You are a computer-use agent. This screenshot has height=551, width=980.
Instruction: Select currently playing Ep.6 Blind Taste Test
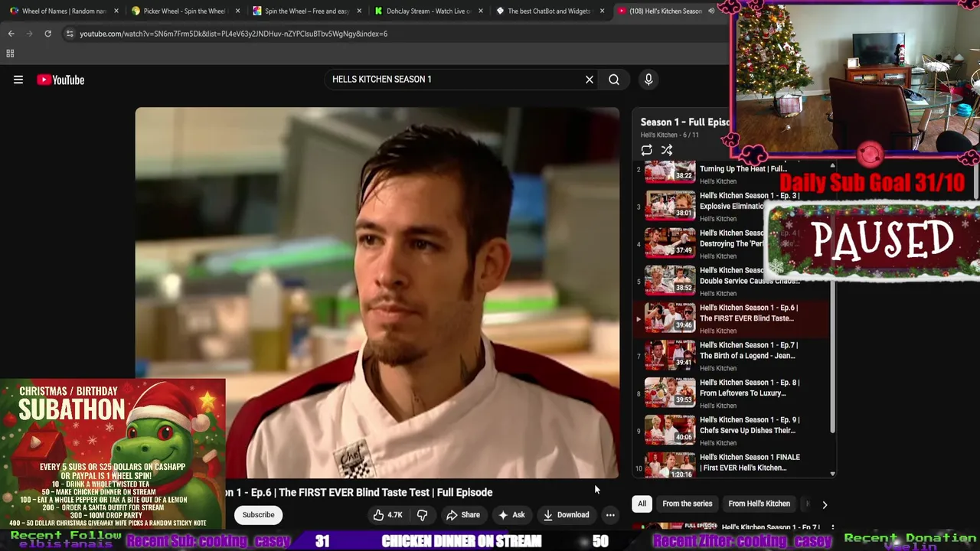tap(731, 318)
